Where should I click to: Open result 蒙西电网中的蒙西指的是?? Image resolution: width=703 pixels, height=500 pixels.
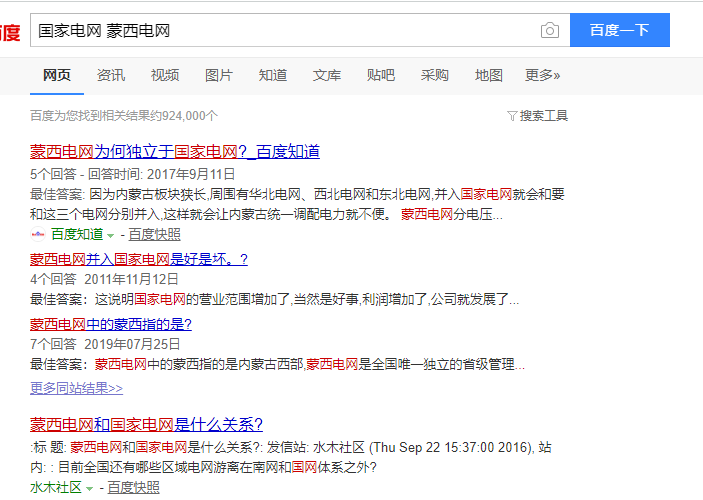(x=111, y=324)
